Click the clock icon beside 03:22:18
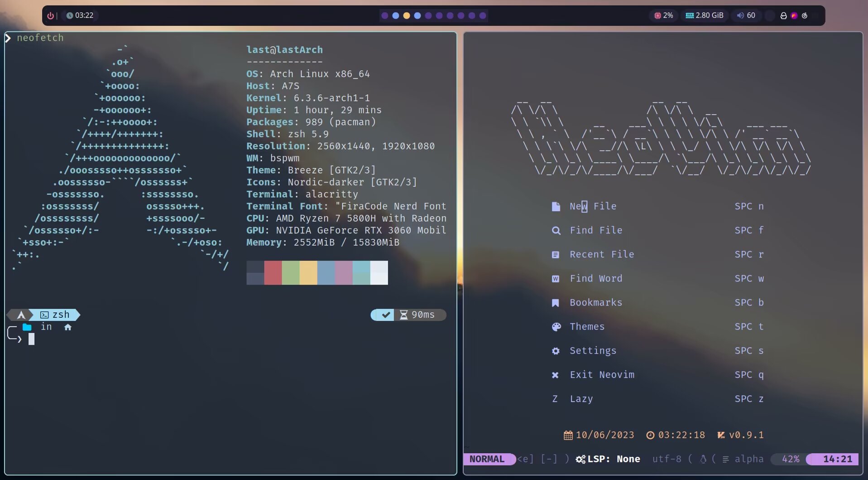Viewport: 868px width, 480px height. [650, 435]
